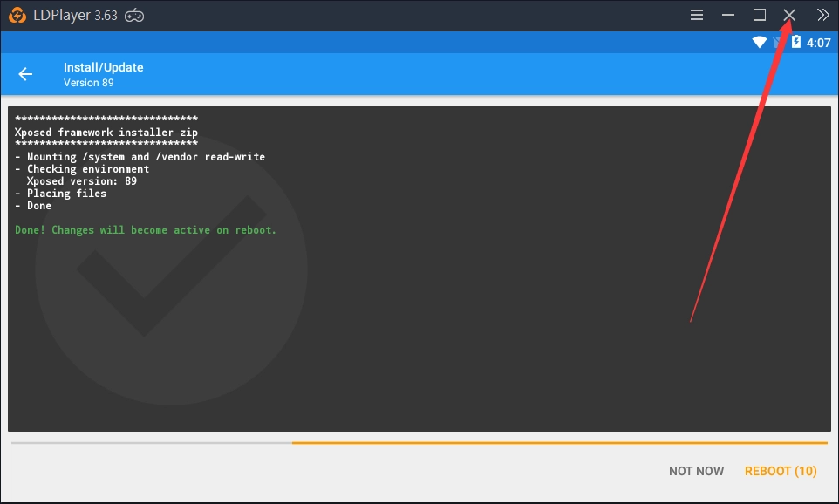
Task: Click the Wi-Fi icon in status bar
Action: tap(761, 41)
